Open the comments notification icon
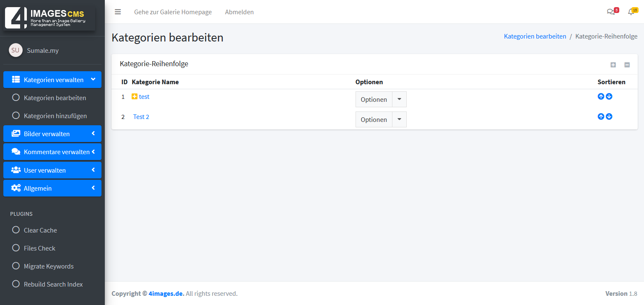Viewport: 644px width, 305px height. tap(610, 12)
